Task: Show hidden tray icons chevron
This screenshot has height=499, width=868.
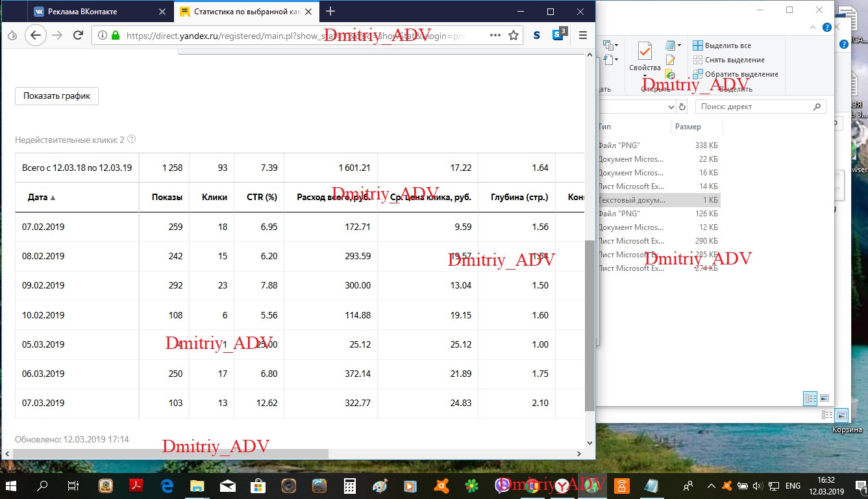Action: [x=712, y=486]
